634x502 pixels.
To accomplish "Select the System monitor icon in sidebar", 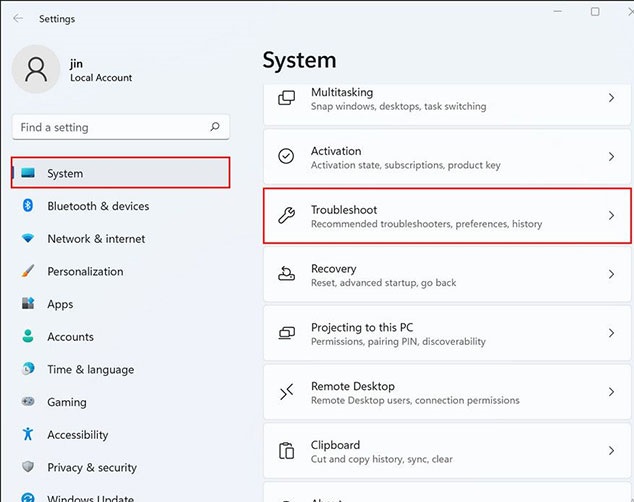I will 28,173.
